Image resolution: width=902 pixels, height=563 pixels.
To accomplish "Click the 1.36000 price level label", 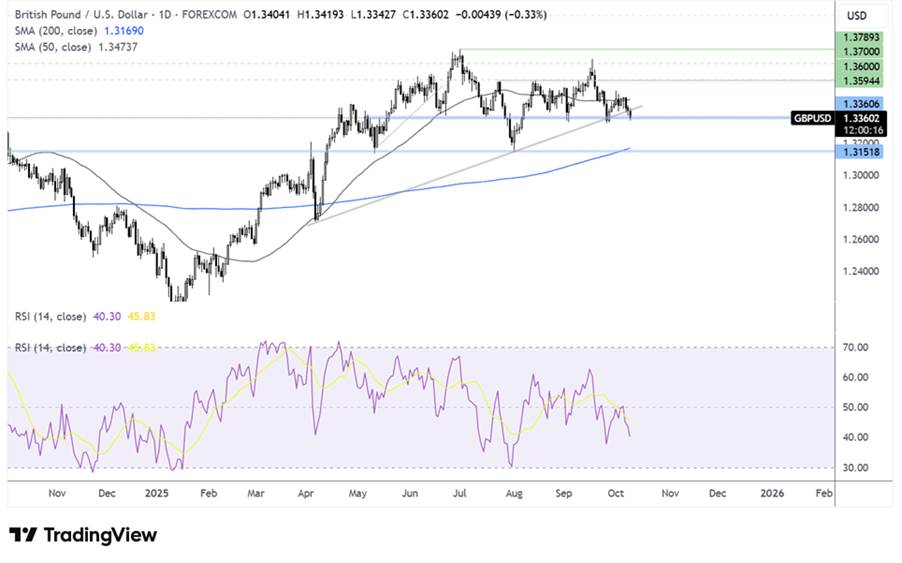I will tap(860, 64).
